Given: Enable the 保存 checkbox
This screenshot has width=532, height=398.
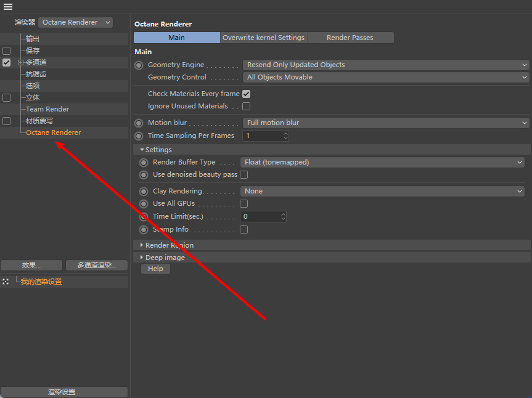Looking at the screenshot, I should [x=6, y=51].
